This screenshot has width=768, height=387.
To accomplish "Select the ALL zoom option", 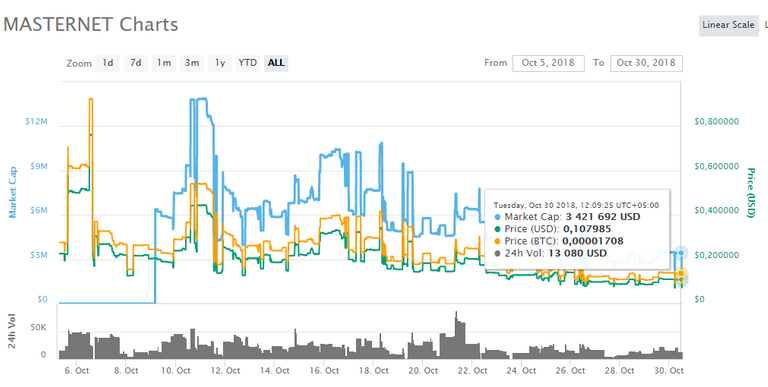I will pyautogui.click(x=276, y=63).
